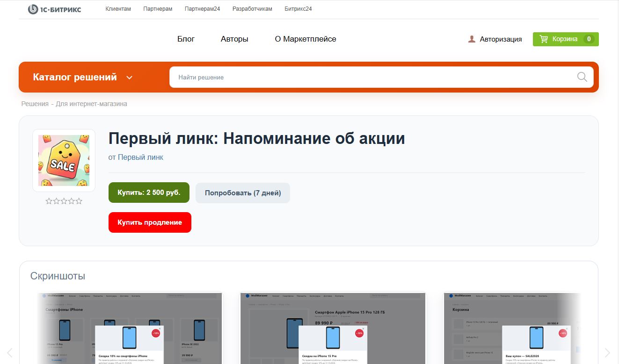The image size is (619, 364).
Task: Click the Решения breadcrumb link
Action: point(35,104)
